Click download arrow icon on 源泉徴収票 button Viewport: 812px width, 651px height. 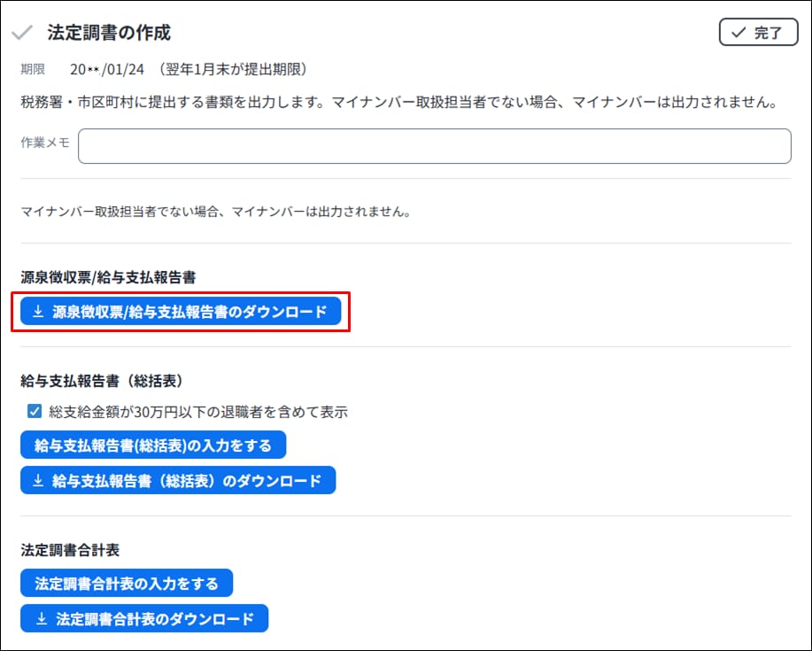pos(38,312)
